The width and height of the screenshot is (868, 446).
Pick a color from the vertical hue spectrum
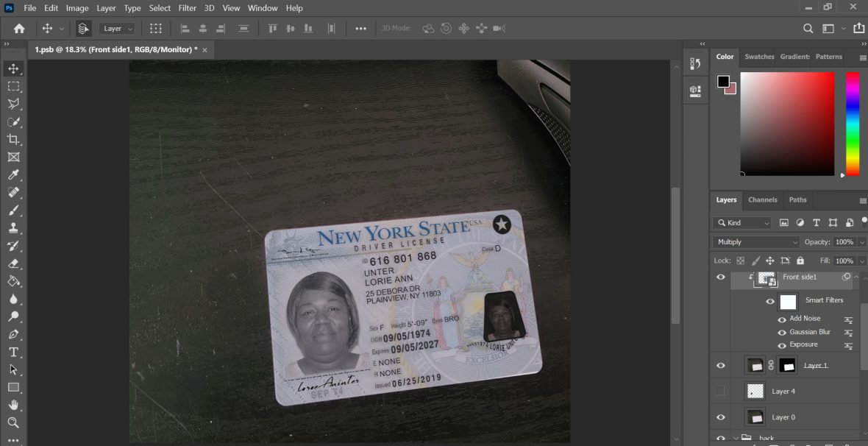coord(852,125)
